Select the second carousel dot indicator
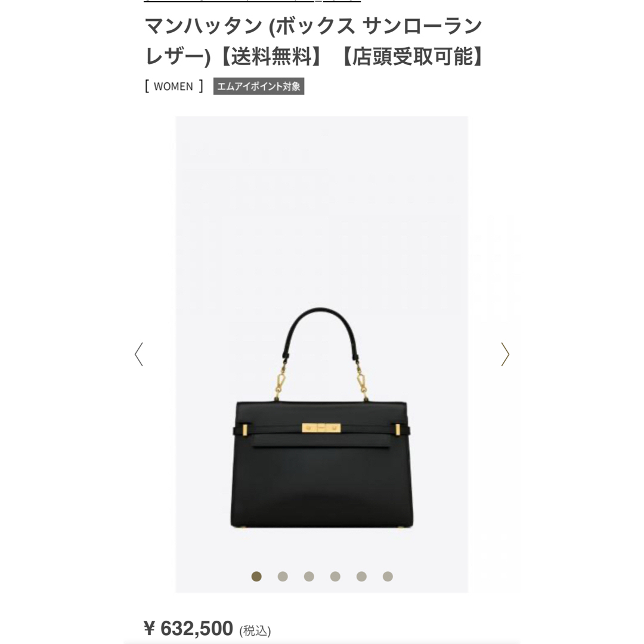Image resolution: width=644 pixels, height=644 pixels. [283, 576]
